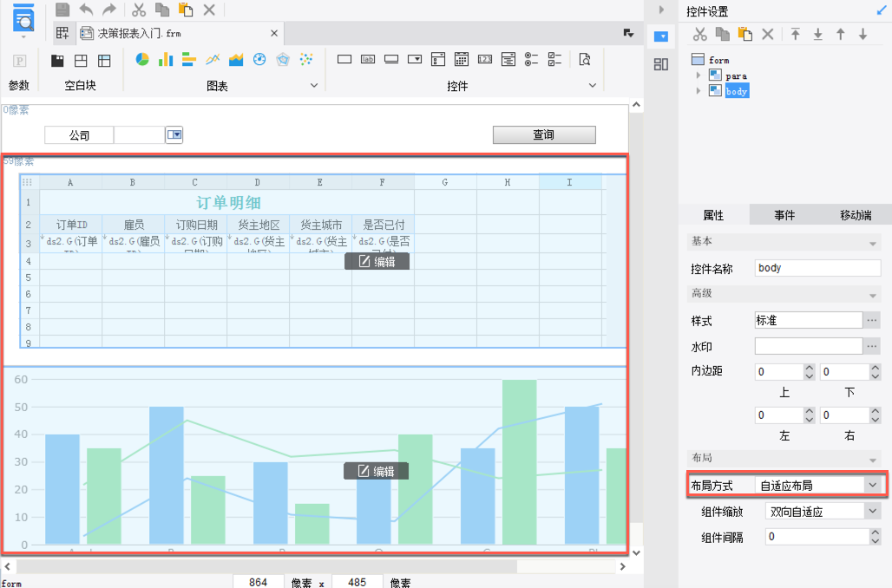892x588 pixels.
Task: Move widget to bottom layer arrow
Action: [x=818, y=34]
